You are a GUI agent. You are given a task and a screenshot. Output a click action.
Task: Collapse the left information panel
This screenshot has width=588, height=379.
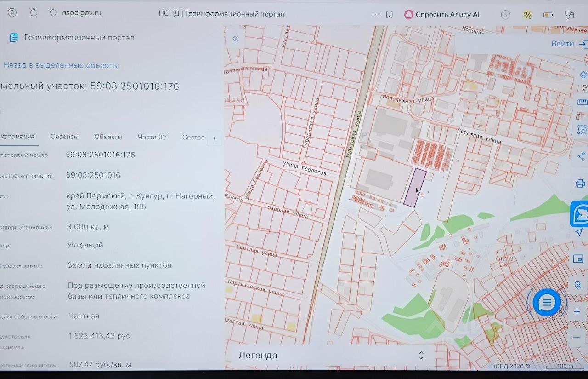pos(235,39)
